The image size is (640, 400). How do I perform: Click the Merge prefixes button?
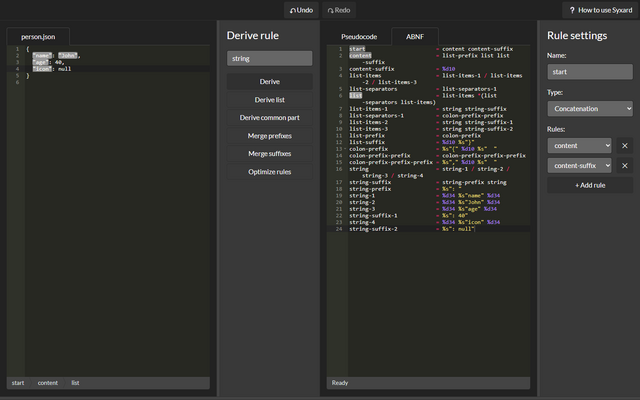coord(269,136)
